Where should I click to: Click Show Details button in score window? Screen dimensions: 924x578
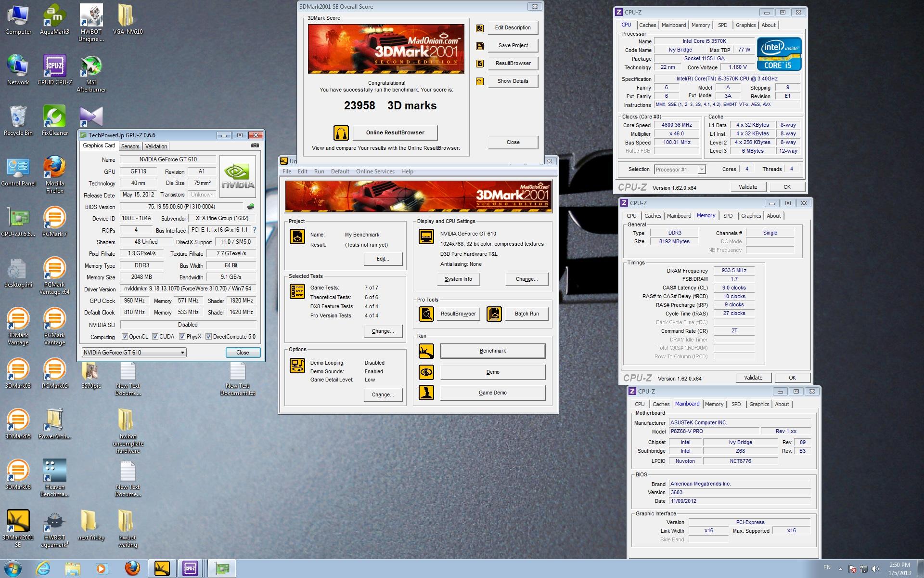513,81
